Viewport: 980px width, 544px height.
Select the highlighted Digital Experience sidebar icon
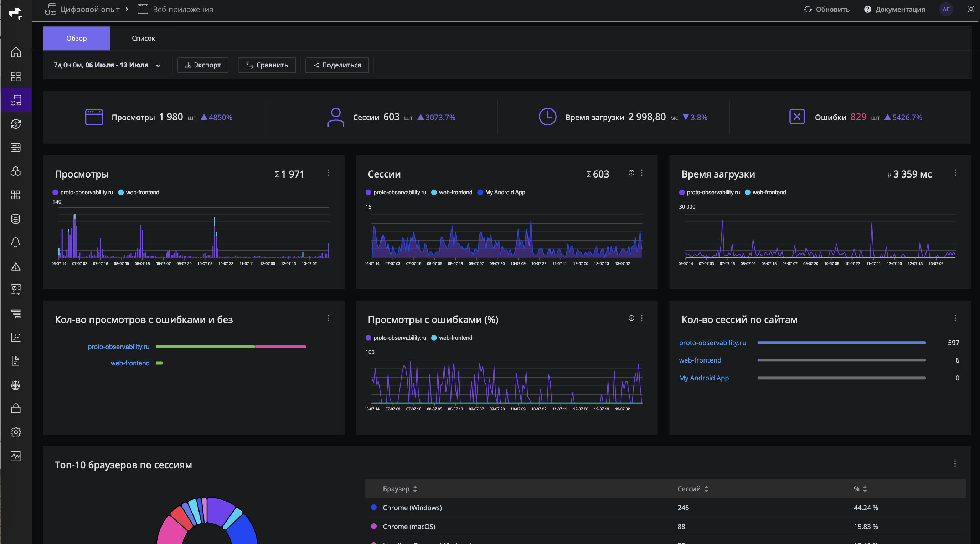[16, 100]
